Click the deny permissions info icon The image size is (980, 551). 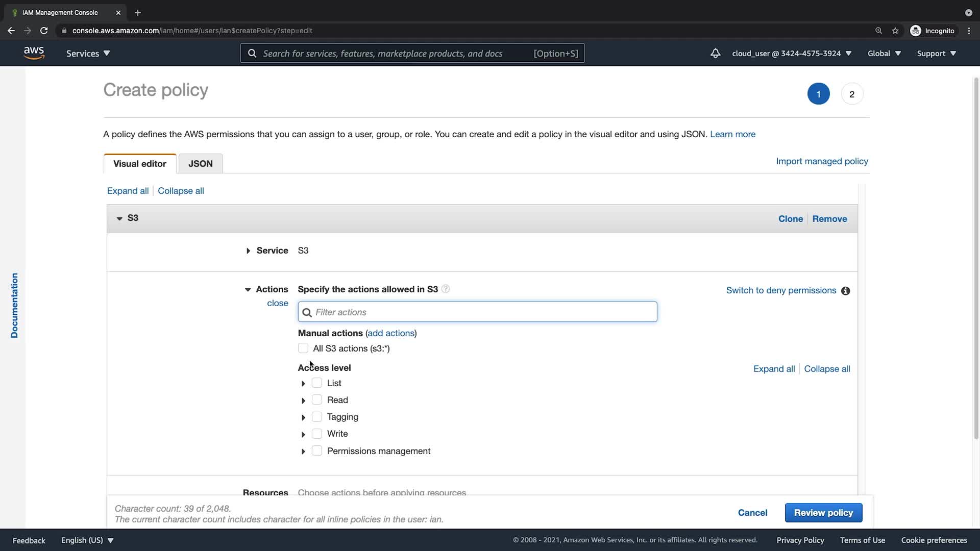pos(845,291)
